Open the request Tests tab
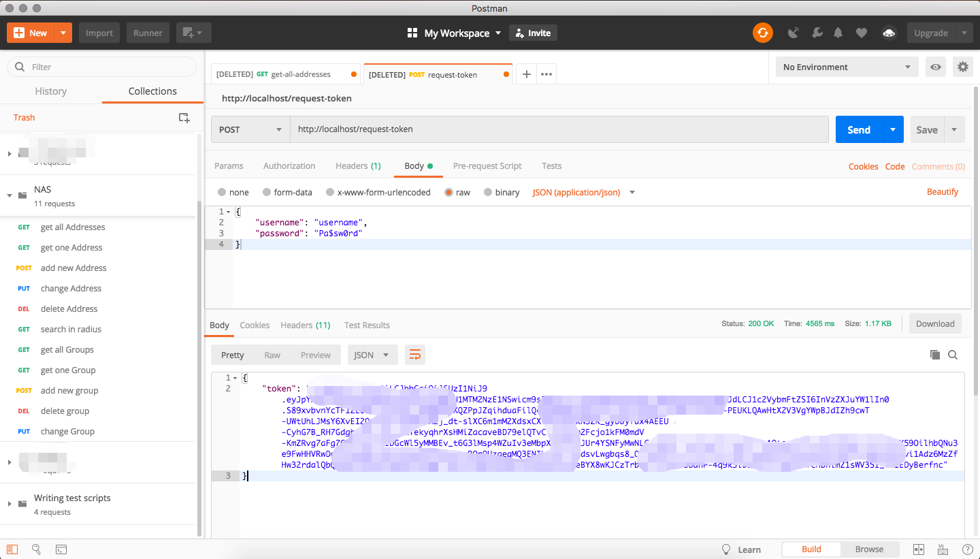This screenshot has width=980, height=559. click(x=551, y=165)
